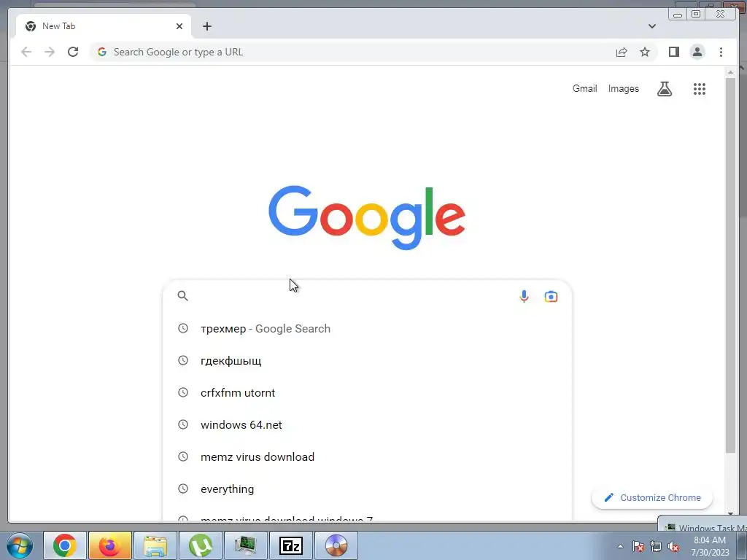Viewport: 747px width, 560px height.
Task: Open 7-Zip from the taskbar
Action: coord(290,545)
